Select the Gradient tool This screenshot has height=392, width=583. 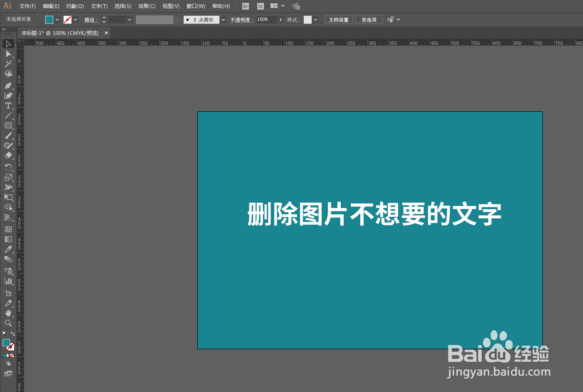[x=8, y=239]
